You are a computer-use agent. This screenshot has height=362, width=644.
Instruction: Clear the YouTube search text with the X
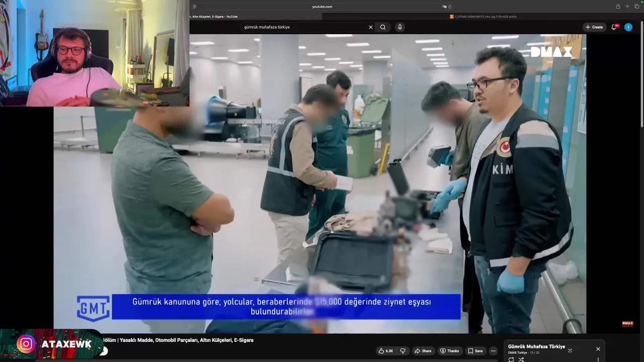pos(371,27)
